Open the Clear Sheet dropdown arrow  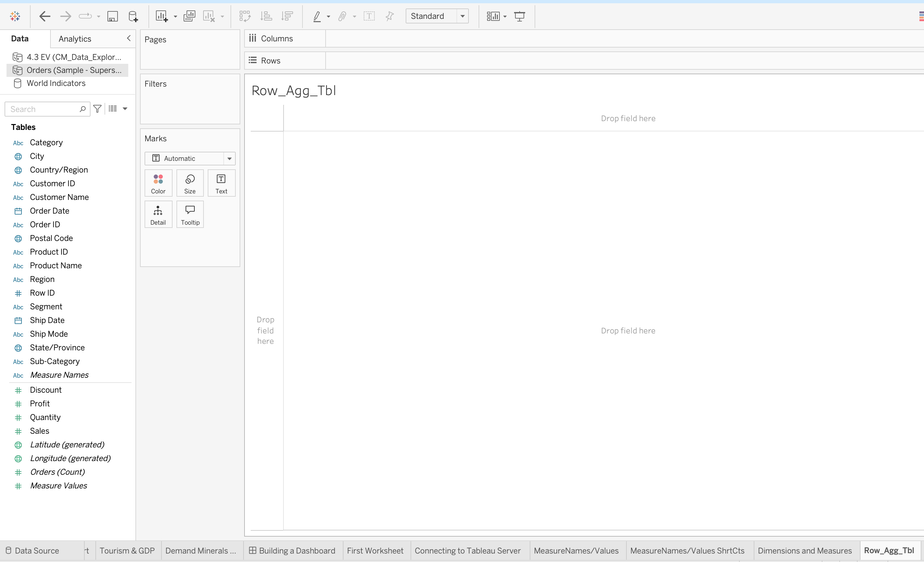pyautogui.click(x=222, y=17)
